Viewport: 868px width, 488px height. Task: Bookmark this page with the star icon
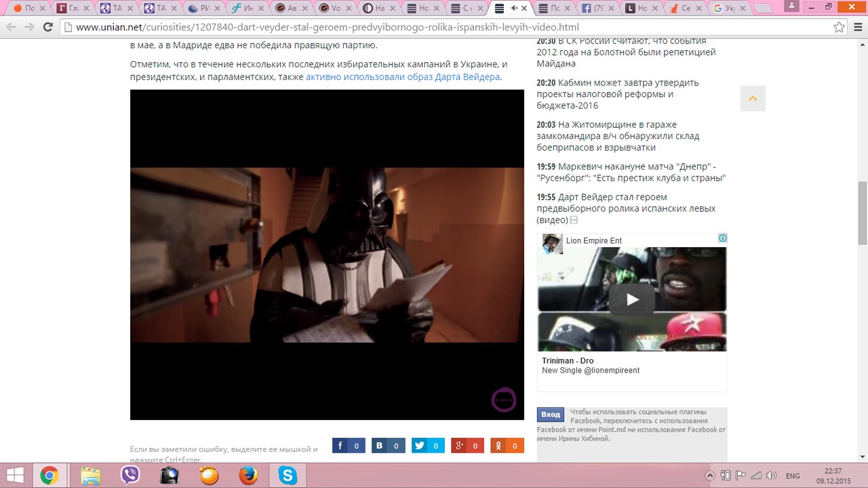839,27
